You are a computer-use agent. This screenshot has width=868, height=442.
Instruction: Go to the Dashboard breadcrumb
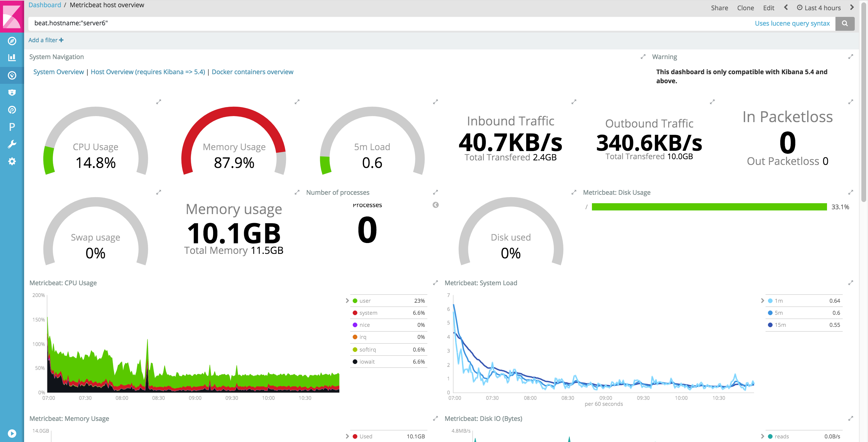coord(45,5)
